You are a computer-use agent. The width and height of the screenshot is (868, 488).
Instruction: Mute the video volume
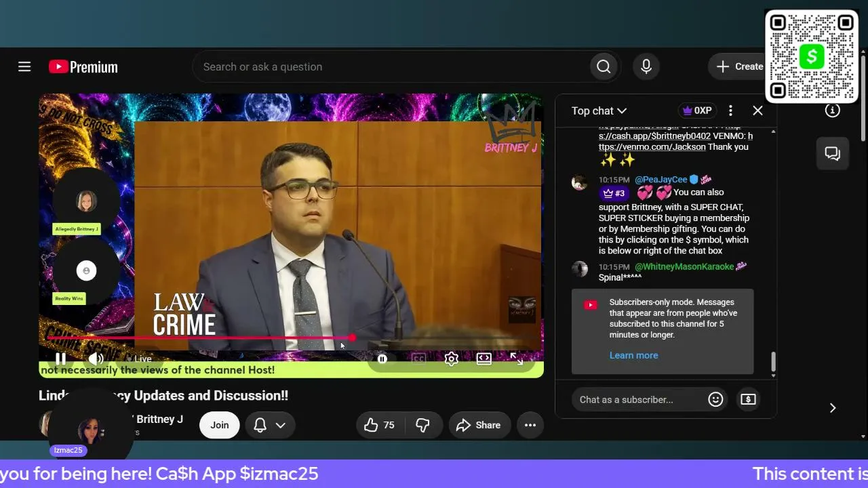[x=96, y=359]
